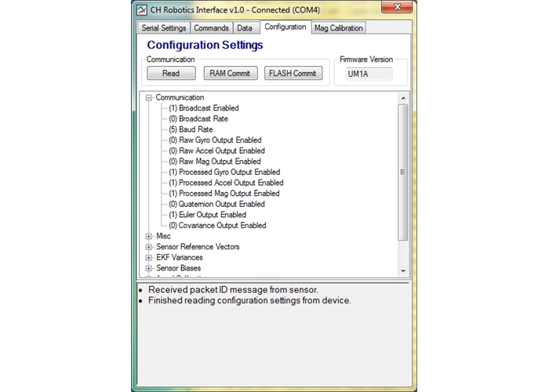Collapse the Communication tree node

[149, 98]
